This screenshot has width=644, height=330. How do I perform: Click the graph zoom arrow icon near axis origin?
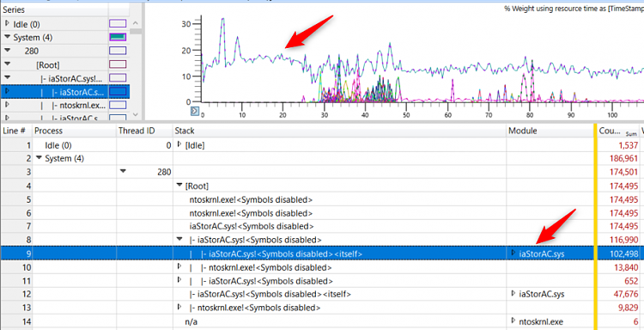[x=195, y=111]
